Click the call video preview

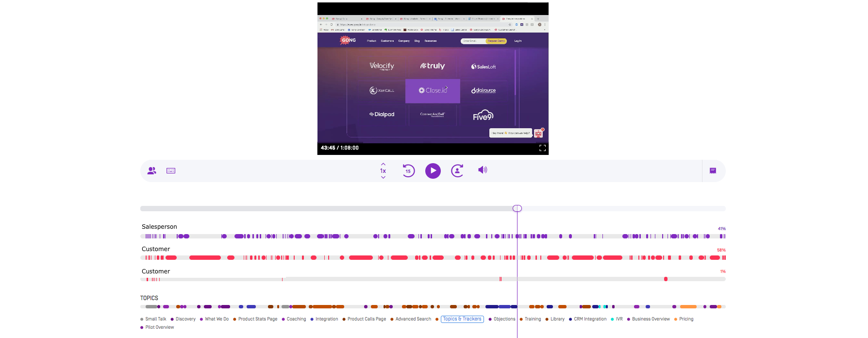click(x=433, y=79)
